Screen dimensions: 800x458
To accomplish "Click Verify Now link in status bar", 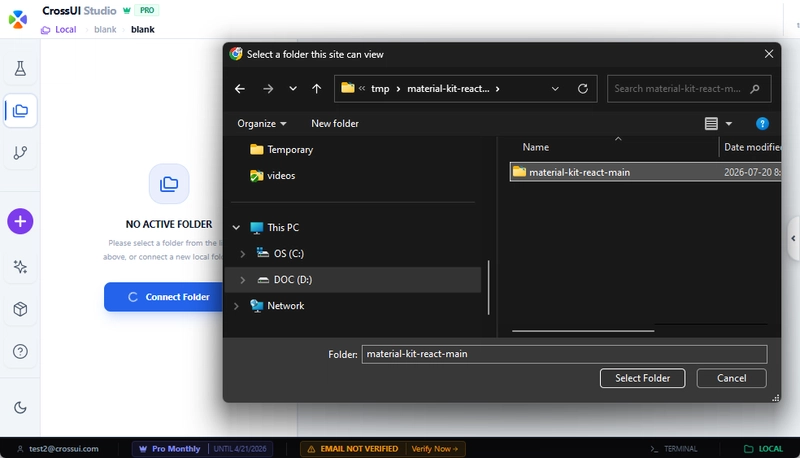I will click(x=435, y=449).
